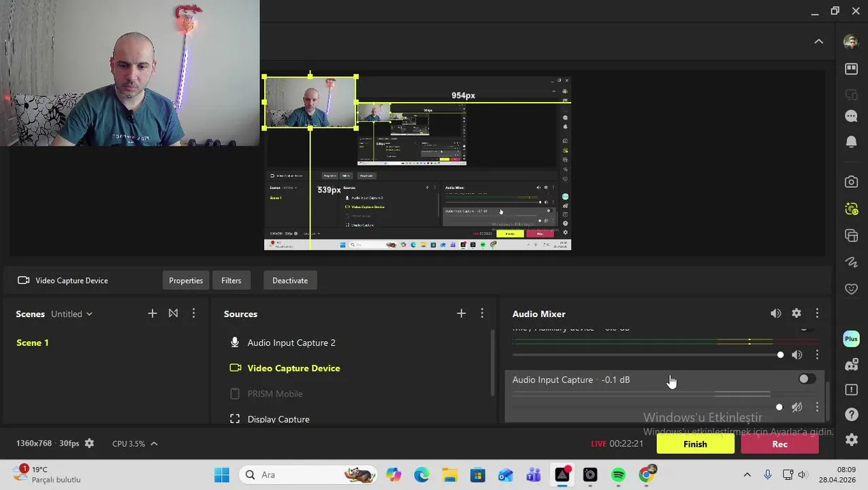Viewport: 868px width, 490px height.
Task: Click the scene transition icon in Scenes header
Action: pos(173,313)
